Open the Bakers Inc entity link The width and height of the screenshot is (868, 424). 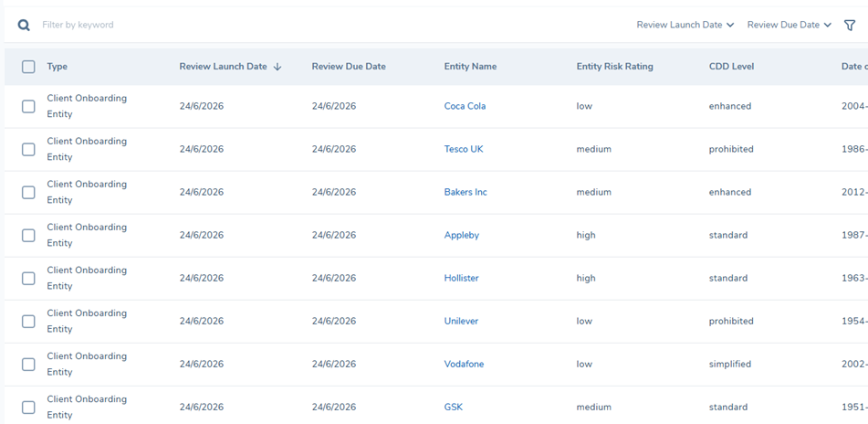(x=465, y=192)
